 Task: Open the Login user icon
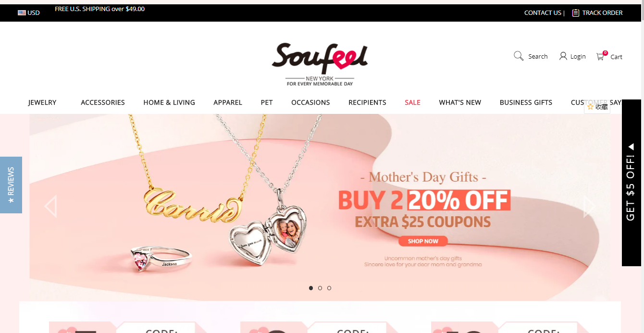coord(563,56)
